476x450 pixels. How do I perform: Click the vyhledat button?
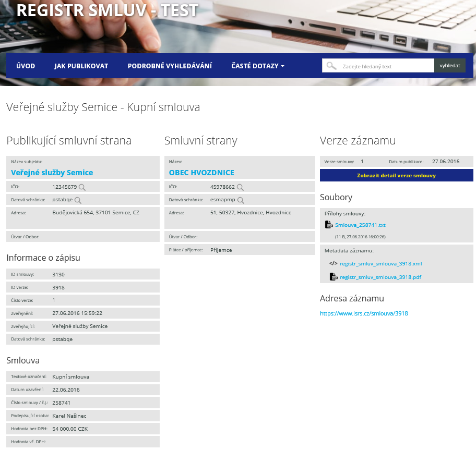point(449,66)
